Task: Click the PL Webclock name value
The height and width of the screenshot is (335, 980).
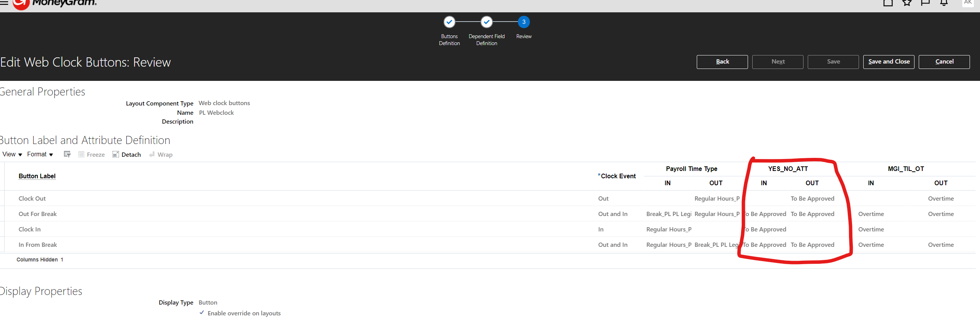Action: [x=216, y=112]
